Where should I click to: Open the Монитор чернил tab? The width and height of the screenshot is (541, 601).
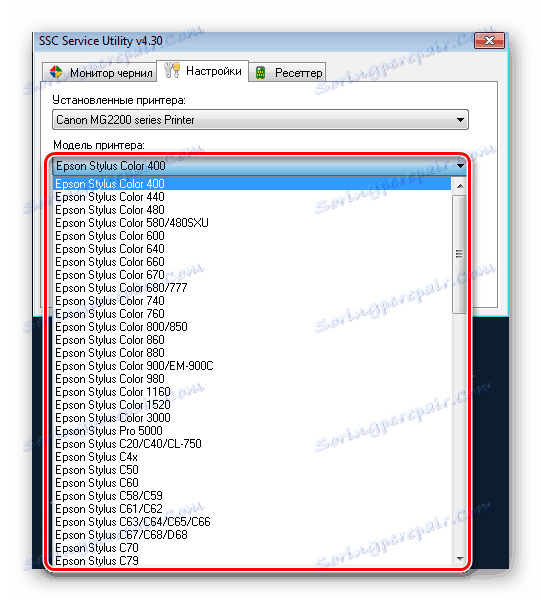click(x=99, y=72)
